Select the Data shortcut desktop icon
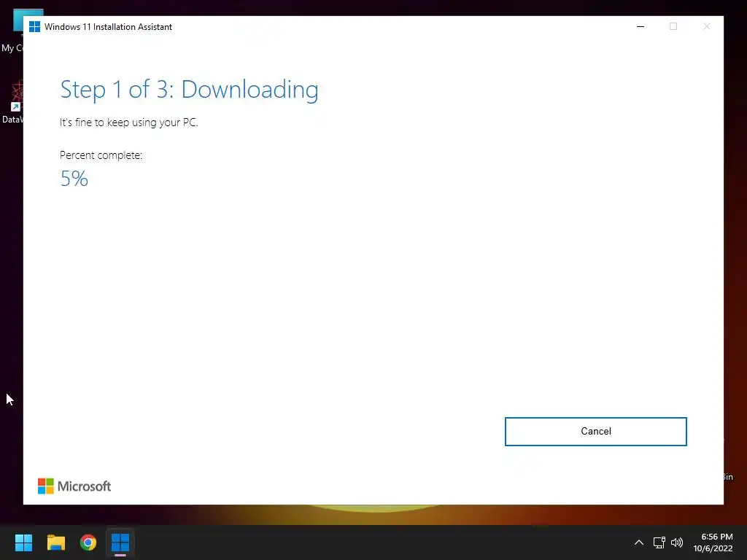 (12, 102)
